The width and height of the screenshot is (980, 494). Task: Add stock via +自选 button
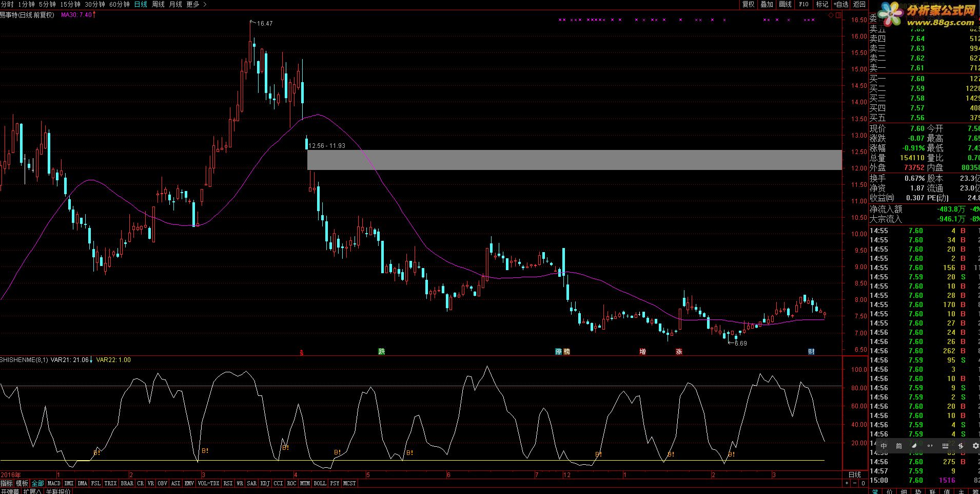click(x=840, y=4)
